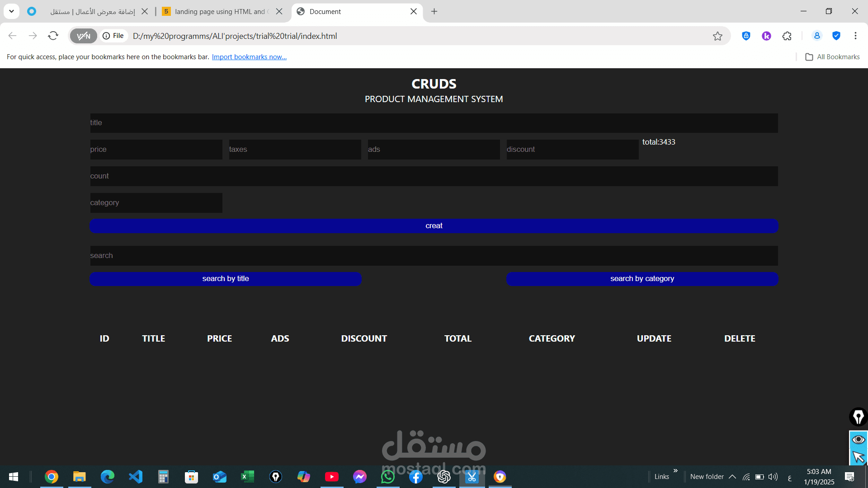Select the Kaspersky extension icon
The height and width of the screenshot is (488, 868).
point(766,36)
